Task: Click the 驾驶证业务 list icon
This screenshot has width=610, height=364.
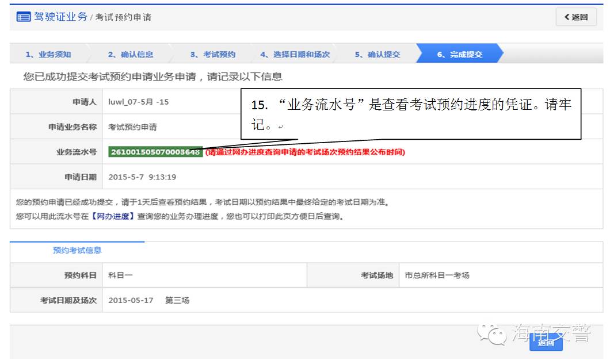Action: click(x=22, y=17)
